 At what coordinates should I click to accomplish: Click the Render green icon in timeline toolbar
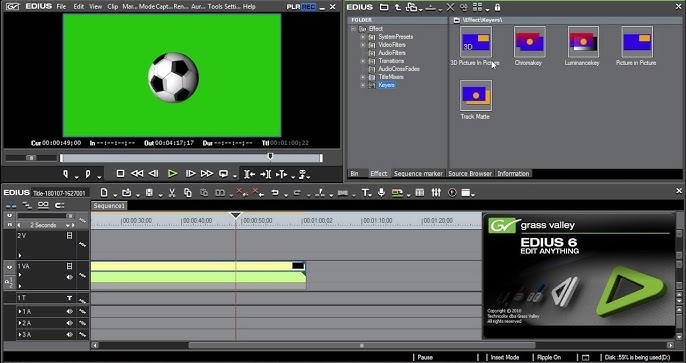pos(397,192)
